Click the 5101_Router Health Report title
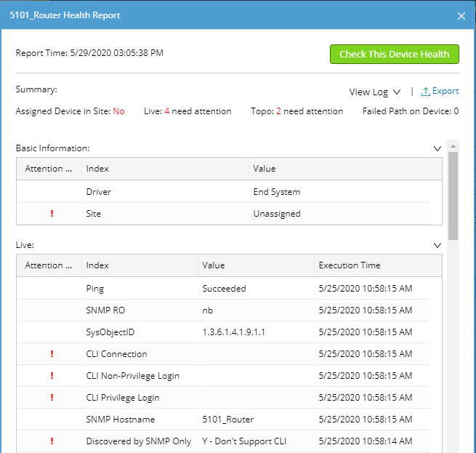The height and width of the screenshot is (453, 476). (65, 15)
